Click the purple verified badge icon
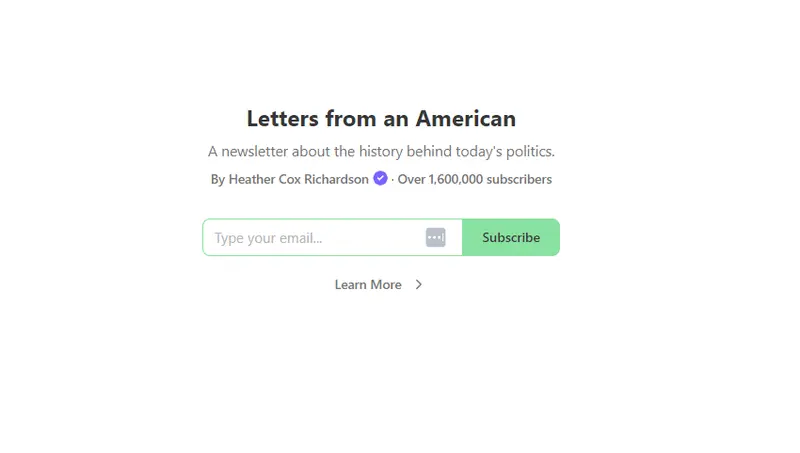 click(380, 179)
